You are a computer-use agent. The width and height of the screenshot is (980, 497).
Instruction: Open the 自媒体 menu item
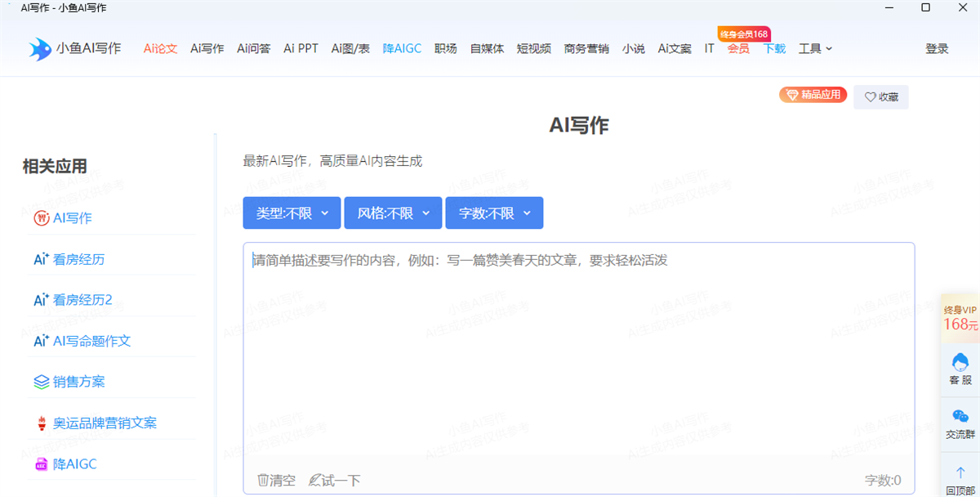[x=487, y=48]
